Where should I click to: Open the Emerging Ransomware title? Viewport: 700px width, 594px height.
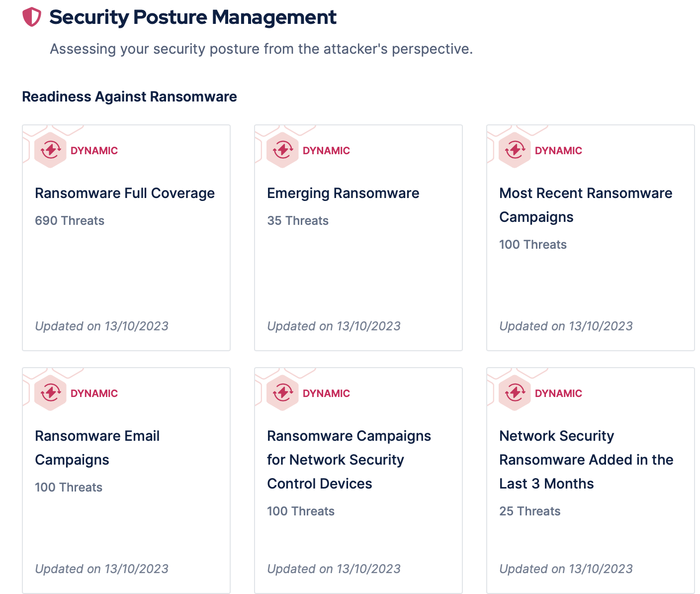click(343, 193)
